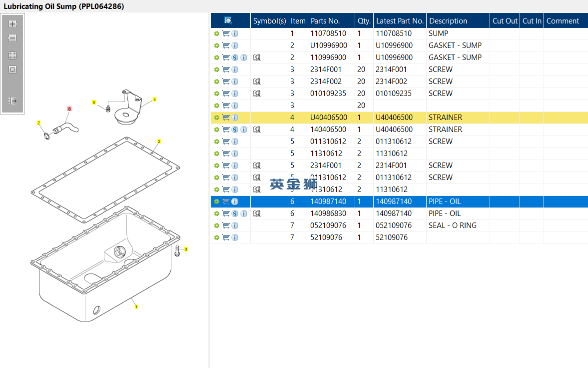Click gear icon on the 110708510 row
Image resolution: width=588 pixels, height=368 pixels.
[x=217, y=33]
